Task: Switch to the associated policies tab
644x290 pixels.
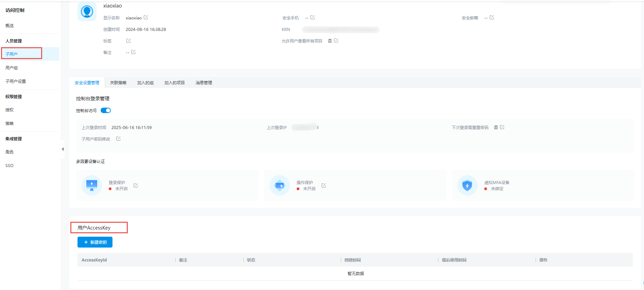Action: (x=118, y=83)
